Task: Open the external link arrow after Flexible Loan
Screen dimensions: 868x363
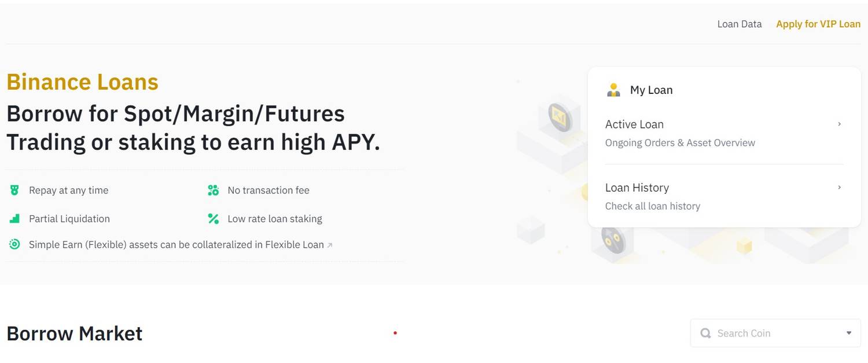Action: 330,245
